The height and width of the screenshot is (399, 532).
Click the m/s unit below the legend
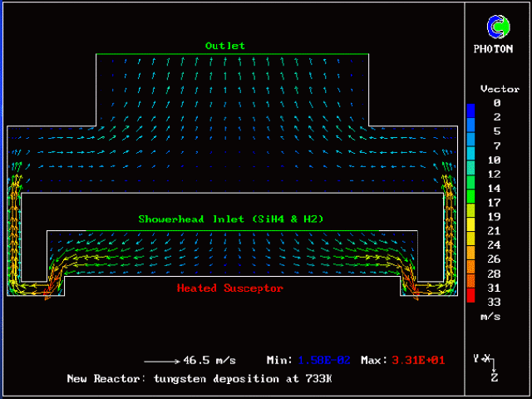click(x=490, y=317)
